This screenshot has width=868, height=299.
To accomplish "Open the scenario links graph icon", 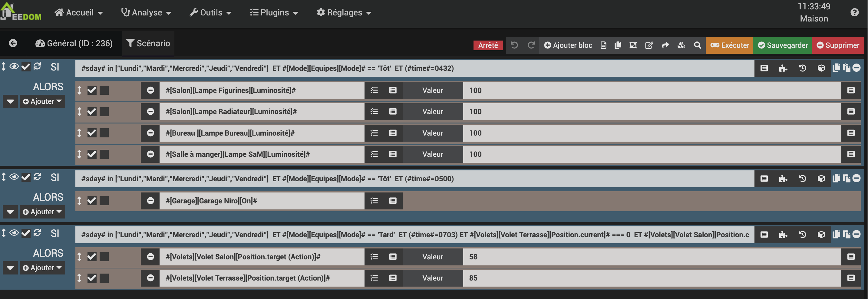I will coord(633,45).
